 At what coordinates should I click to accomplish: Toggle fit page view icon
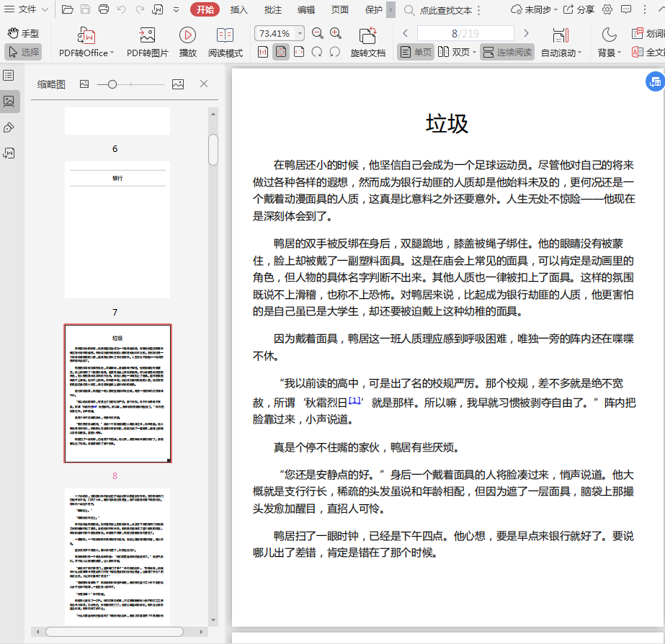(x=281, y=52)
